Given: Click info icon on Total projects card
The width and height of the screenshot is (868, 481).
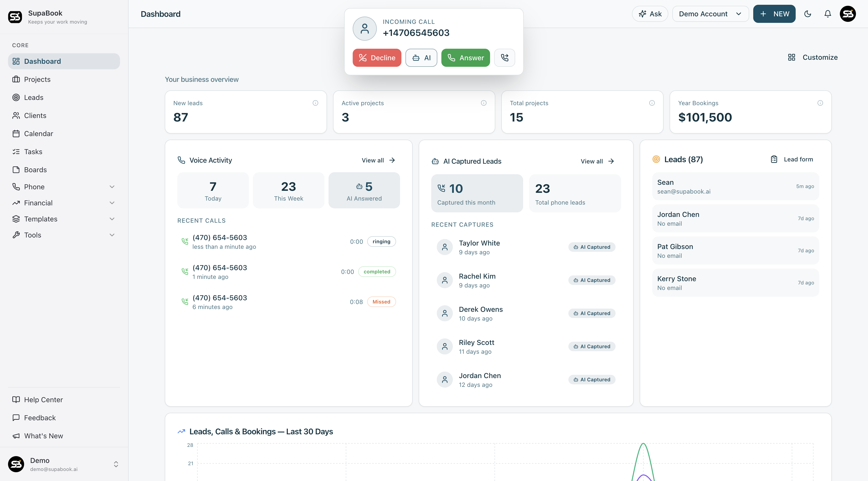Looking at the screenshot, I should (x=652, y=103).
